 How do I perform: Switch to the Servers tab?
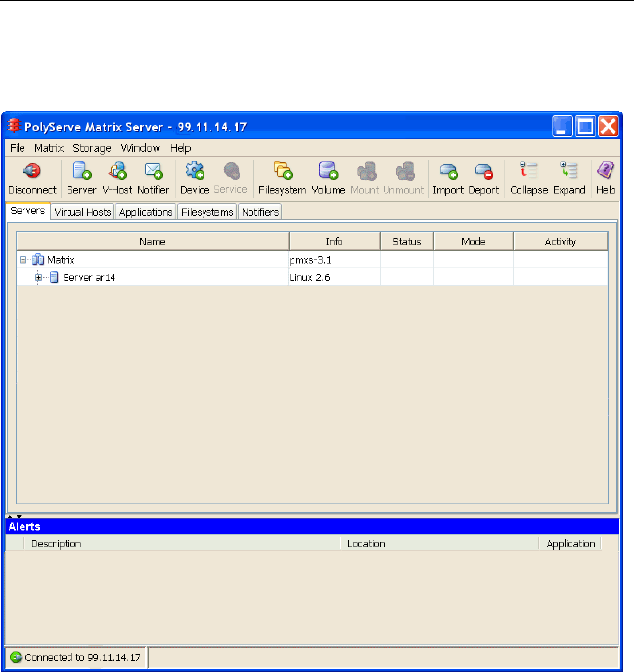click(27, 211)
